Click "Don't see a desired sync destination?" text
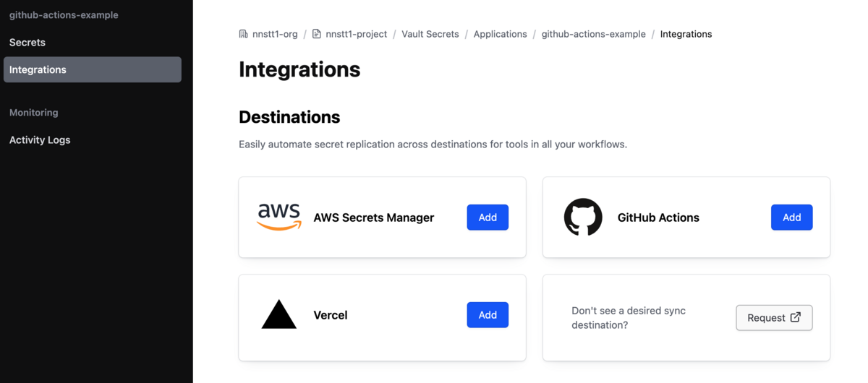This screenshot has width=868, height=383. [x=629, y=318]
